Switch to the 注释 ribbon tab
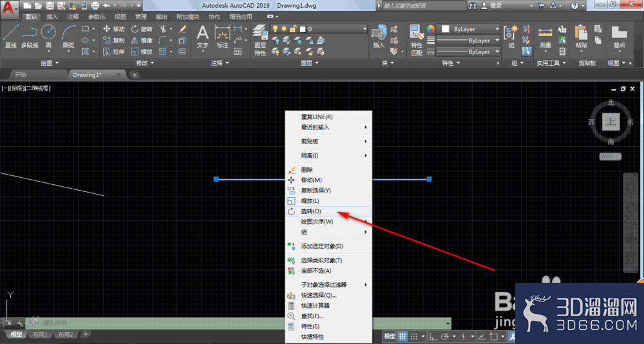This screenshot has height=344, width=644. pos(73,17)
